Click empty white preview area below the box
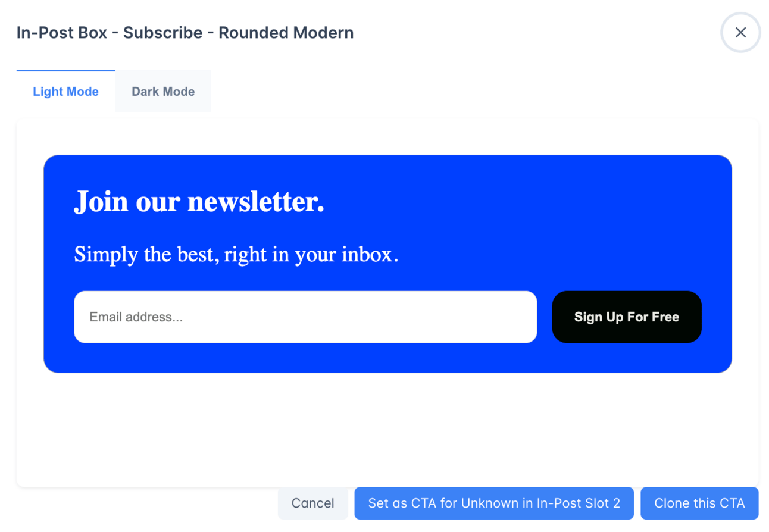Screen dimensions: 769x532 (x=387, y=428)
